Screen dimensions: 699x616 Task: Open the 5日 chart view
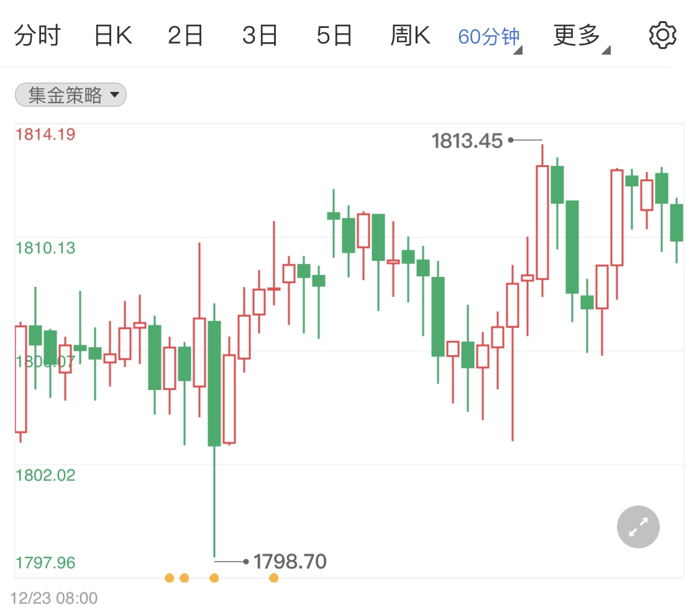(x=335, y=35)
